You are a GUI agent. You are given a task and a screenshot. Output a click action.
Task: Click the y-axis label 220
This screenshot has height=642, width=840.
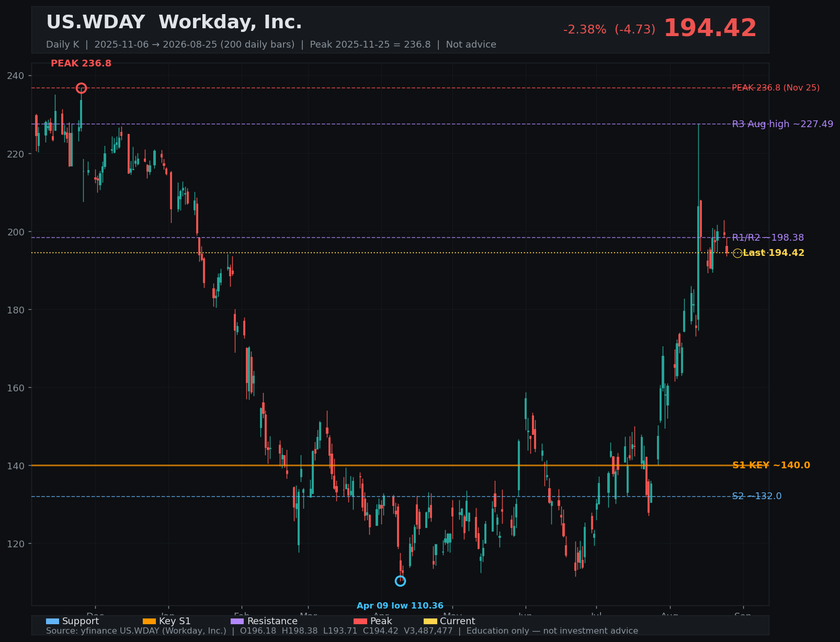pos(16,154)
